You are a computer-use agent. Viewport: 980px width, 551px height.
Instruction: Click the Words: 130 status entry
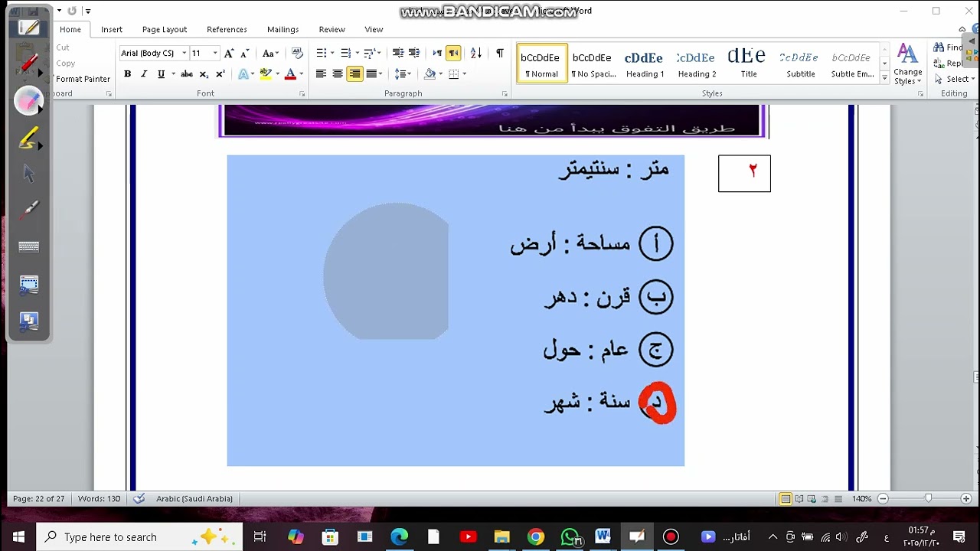click(100, 499)
